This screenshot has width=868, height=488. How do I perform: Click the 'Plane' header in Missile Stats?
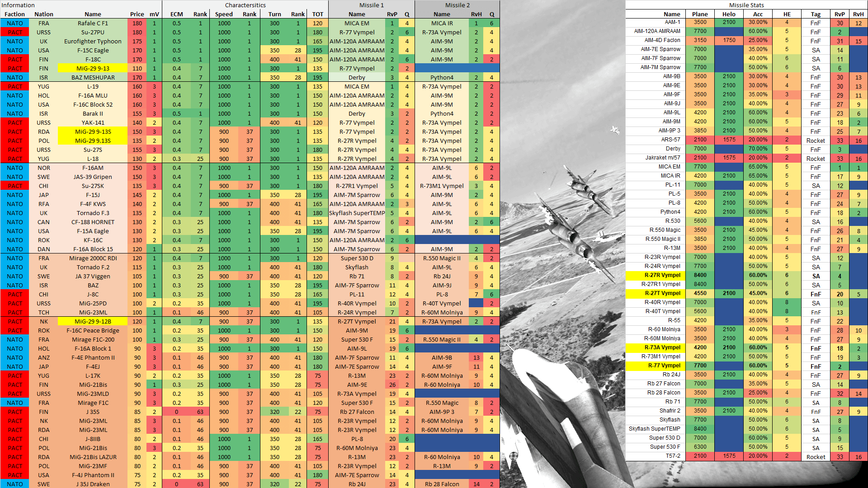click(700, 14)
